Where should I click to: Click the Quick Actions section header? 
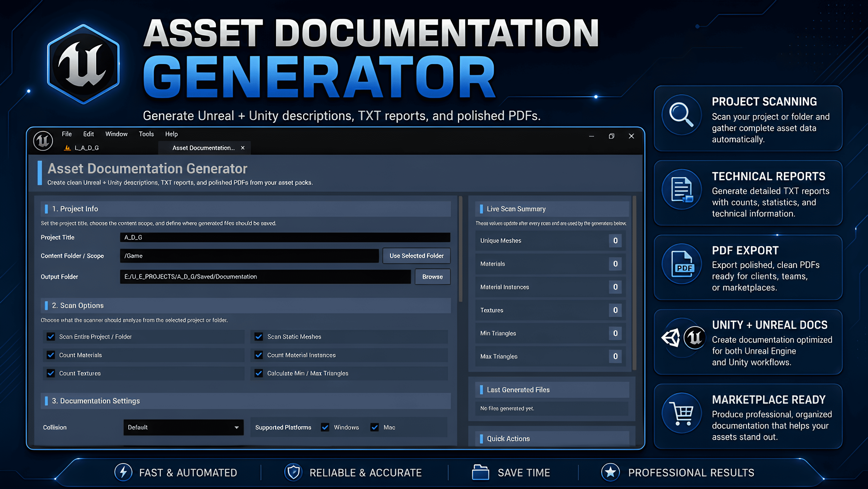coord(552,438)
